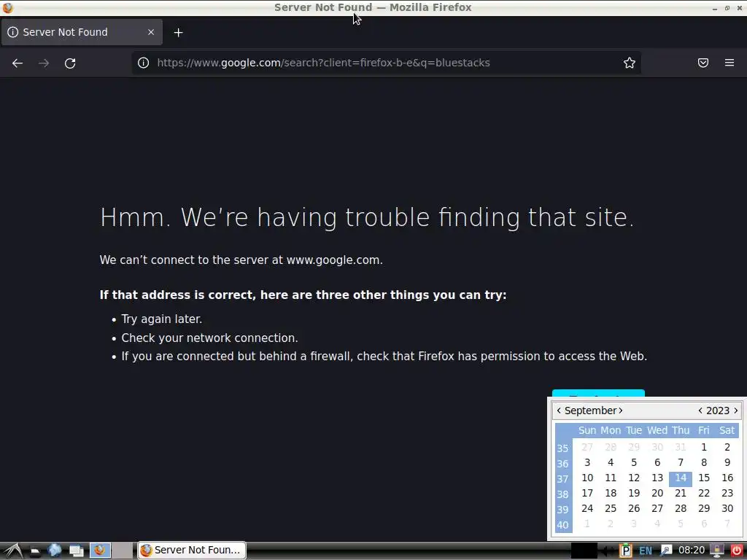
Task: Choose September 12 in calendar
Action: tap(634, 478)
